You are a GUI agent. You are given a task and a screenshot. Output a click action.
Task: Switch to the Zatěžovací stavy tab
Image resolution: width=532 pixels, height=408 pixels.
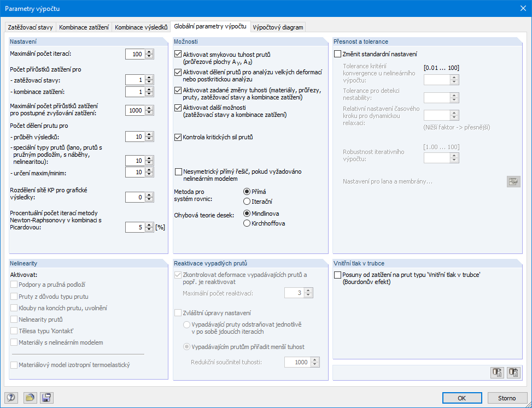pyautogui.click(x=30, y=27)
